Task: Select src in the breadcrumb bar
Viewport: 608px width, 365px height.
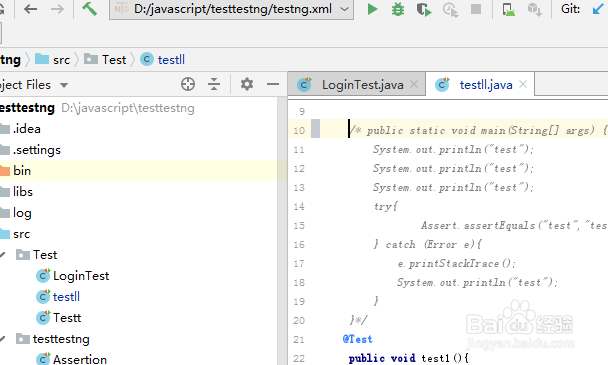Action: (x=52, y=60)
